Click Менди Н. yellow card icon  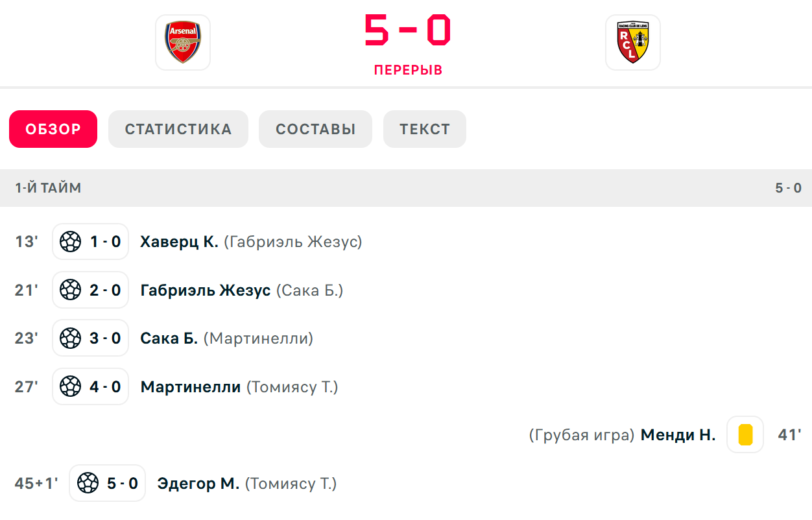745,434
